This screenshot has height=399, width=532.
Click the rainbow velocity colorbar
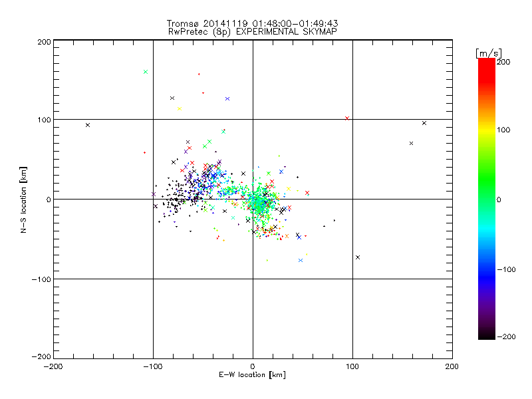[x=487, y=199]
